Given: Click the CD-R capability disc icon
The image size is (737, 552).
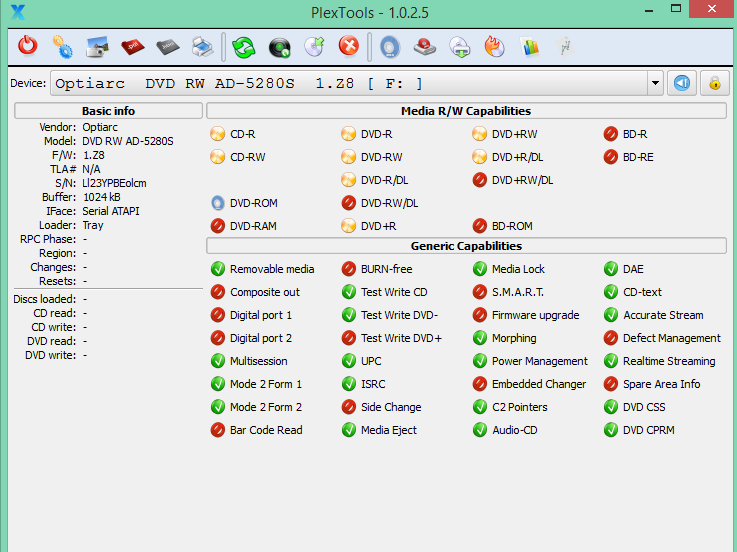Looking at the screenshot, I should (x=217, y=134).
